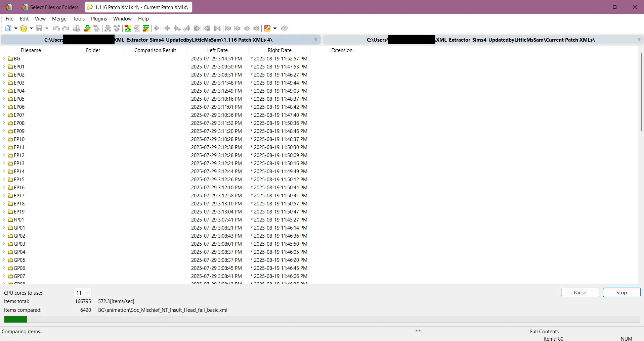Pause the running comparison
644x341 pixels.
[x=579, y=292]
